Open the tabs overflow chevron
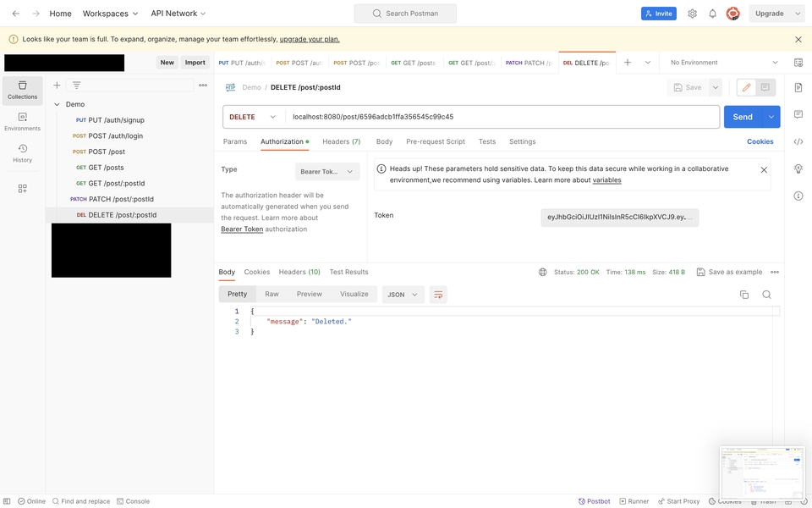 click(647, 62)
